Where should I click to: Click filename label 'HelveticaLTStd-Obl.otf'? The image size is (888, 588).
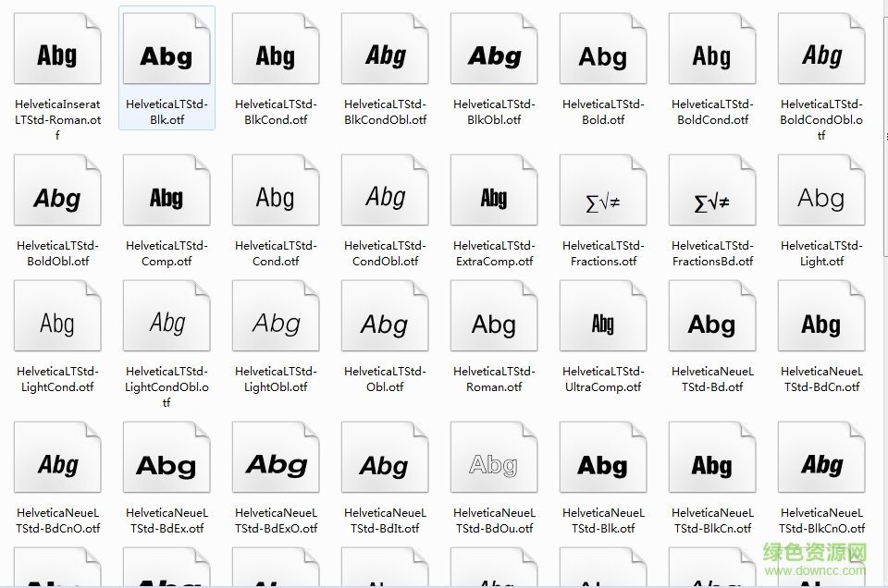385,379
